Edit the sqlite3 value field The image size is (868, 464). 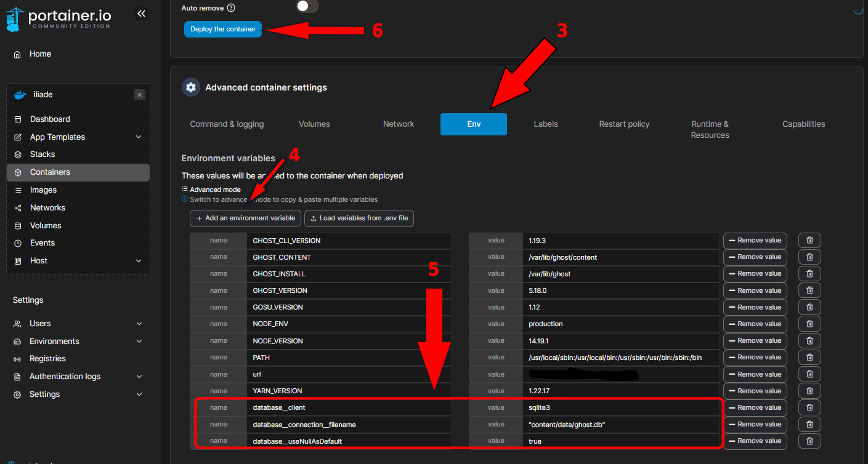(621, 407)
